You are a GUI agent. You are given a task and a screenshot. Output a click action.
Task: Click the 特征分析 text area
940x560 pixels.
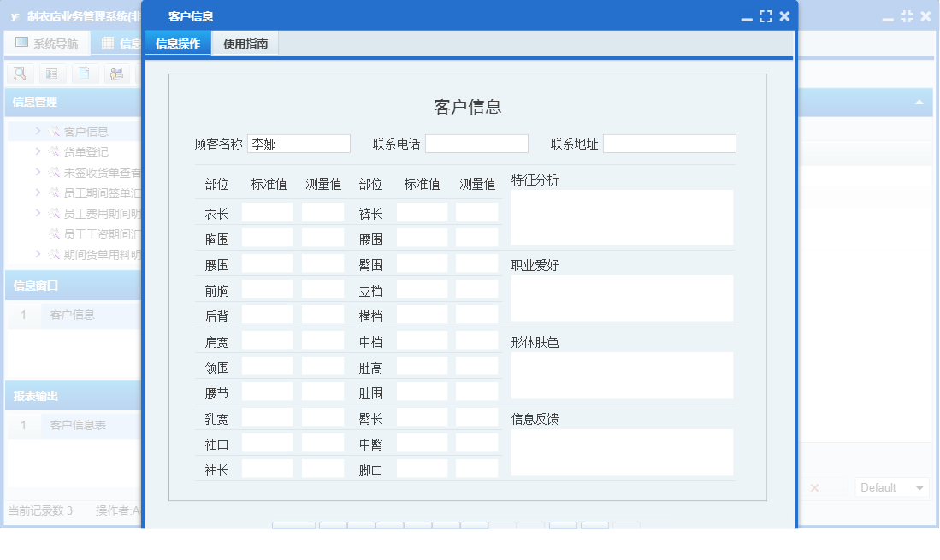tap(622, 215)
